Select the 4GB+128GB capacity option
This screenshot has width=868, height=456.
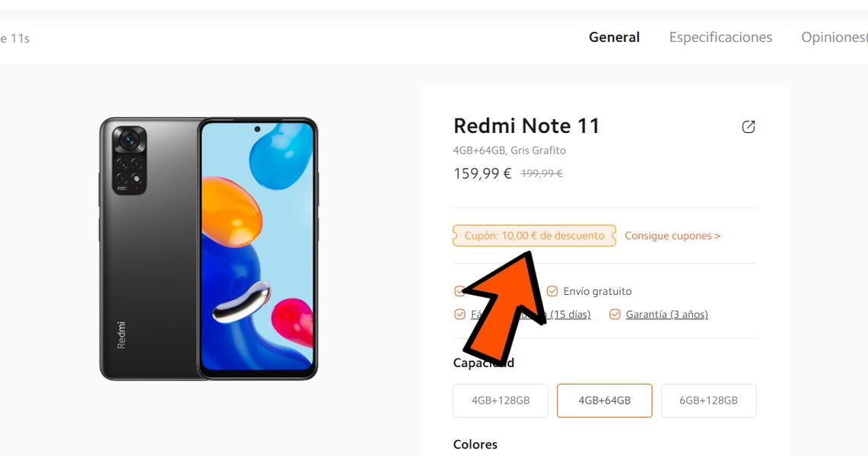(501, 401)
